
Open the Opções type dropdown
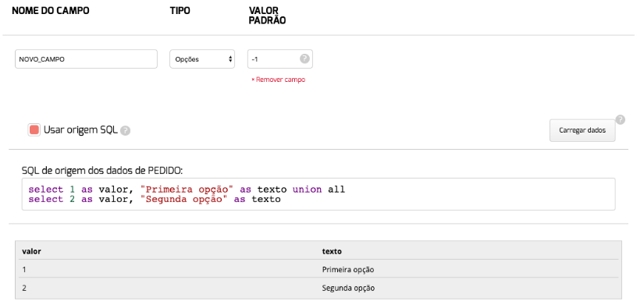tap(202, 59)
